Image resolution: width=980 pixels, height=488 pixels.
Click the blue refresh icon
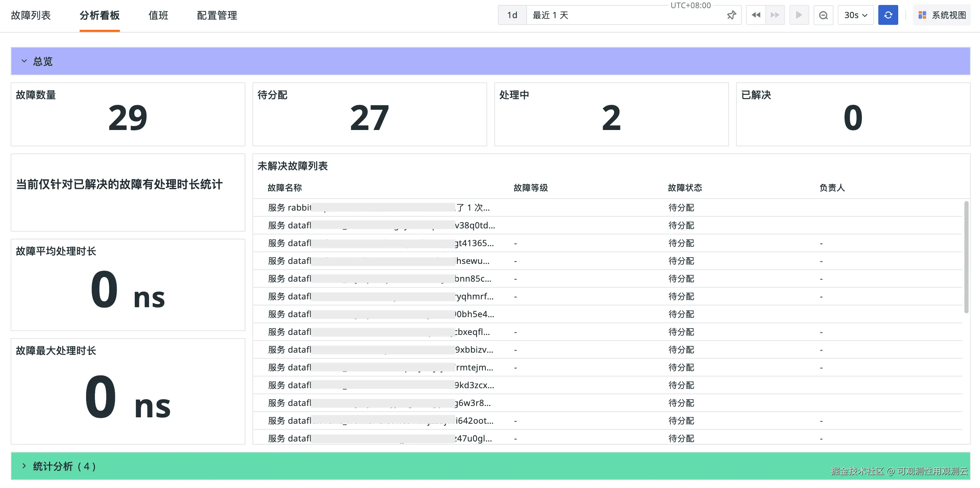point(888,15)
